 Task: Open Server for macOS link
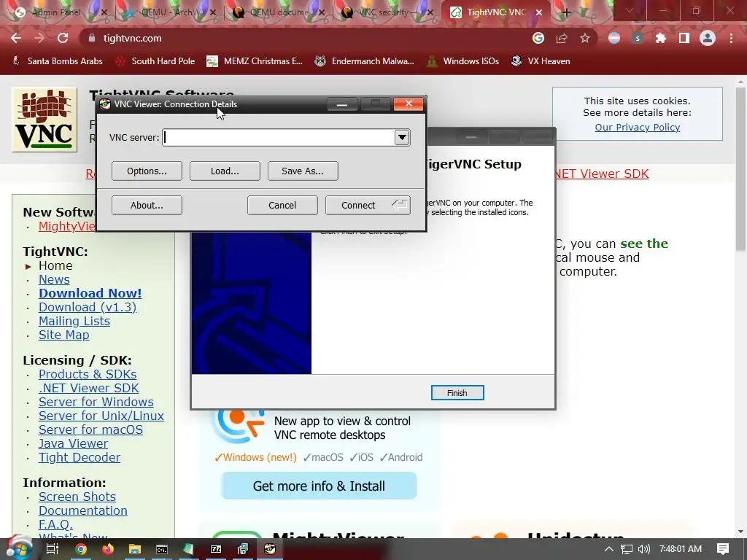pyautogui.click(x=90, y=429)
